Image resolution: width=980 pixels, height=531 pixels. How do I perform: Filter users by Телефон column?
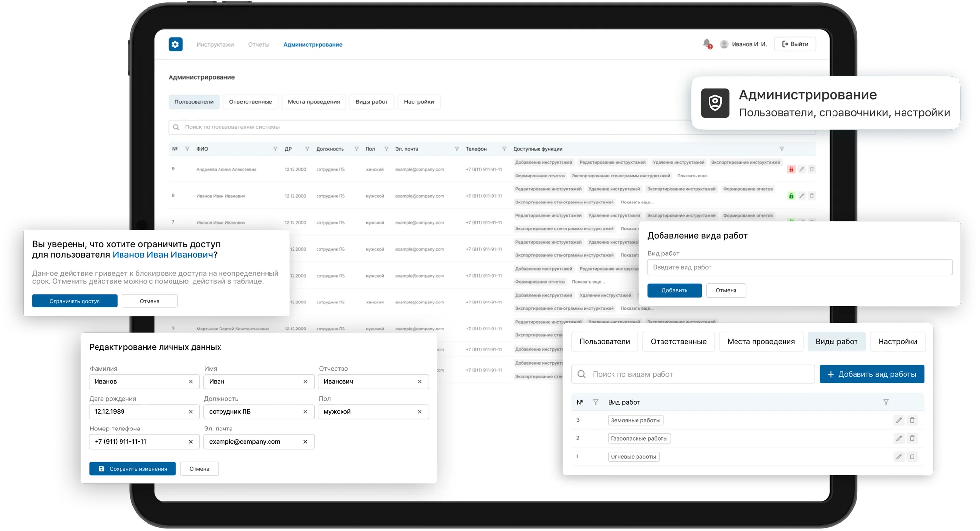pyautogui.click(x=504, y=149)
